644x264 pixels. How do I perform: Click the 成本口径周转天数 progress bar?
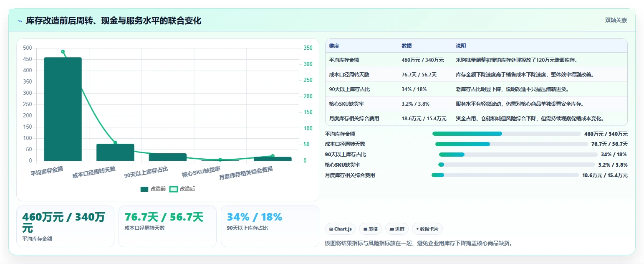pyautogui.click(x=511, y=144)
